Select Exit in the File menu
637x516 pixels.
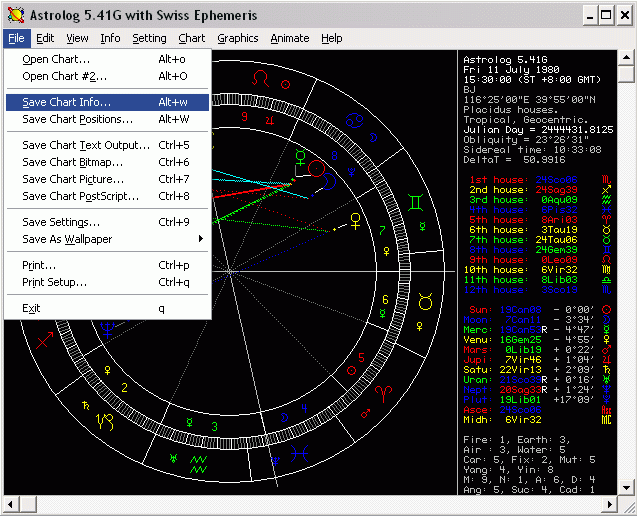click(108, 308)
